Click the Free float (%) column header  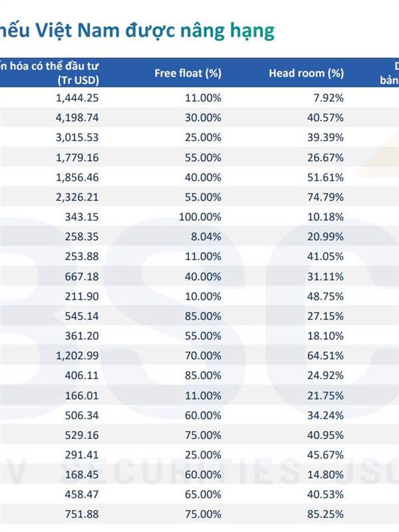point(188,73)
